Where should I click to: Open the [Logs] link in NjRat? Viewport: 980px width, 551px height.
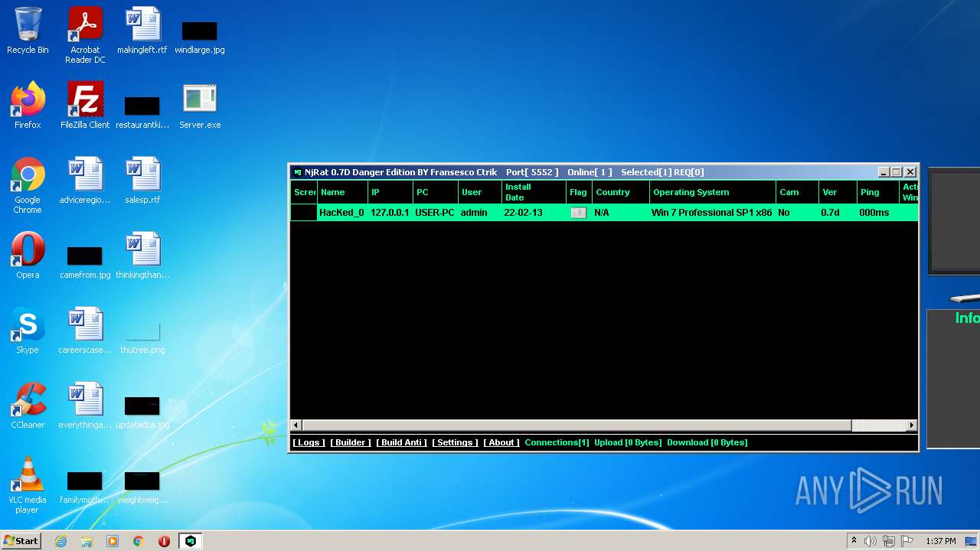click(x=309, y=442)
